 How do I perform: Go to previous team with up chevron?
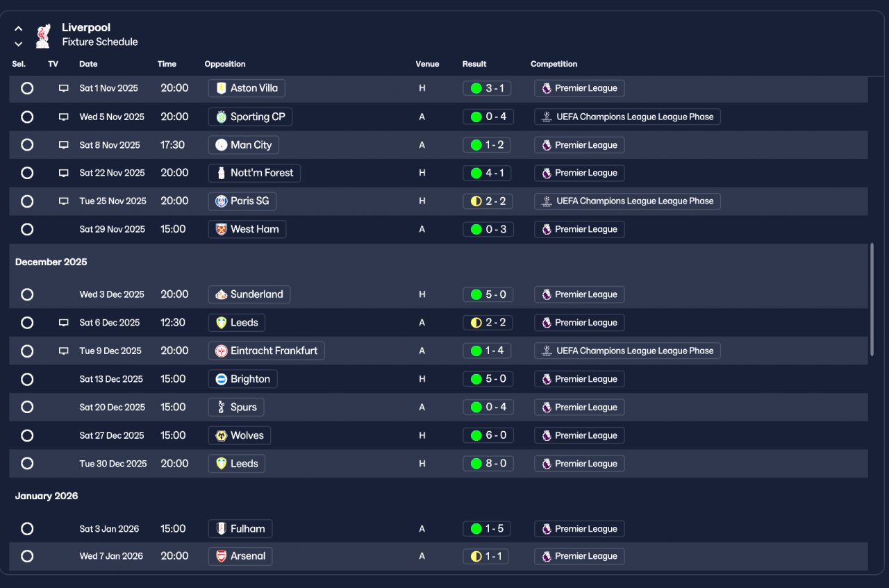pyautogui.click(x=19, y=29)
